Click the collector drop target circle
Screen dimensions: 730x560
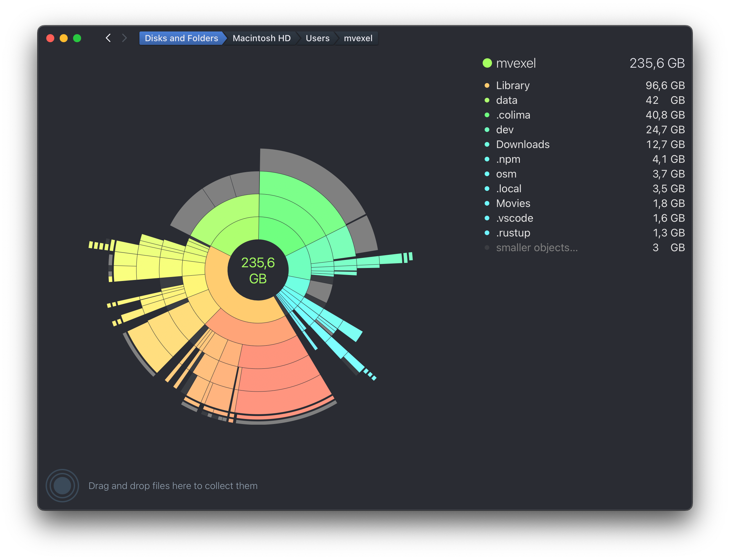coord(62,485)
